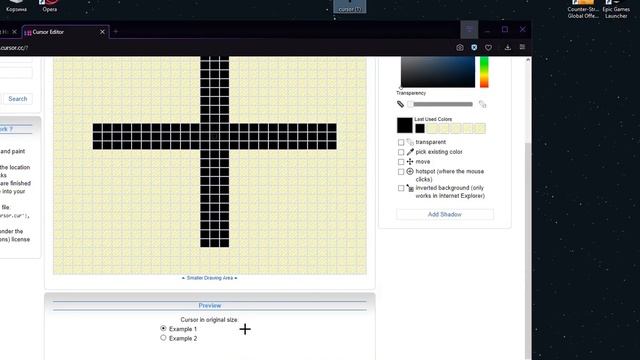Open Counter-Strike Global Offensive desktop shortcut
640x360 pixels.
(x=583, y=9)
